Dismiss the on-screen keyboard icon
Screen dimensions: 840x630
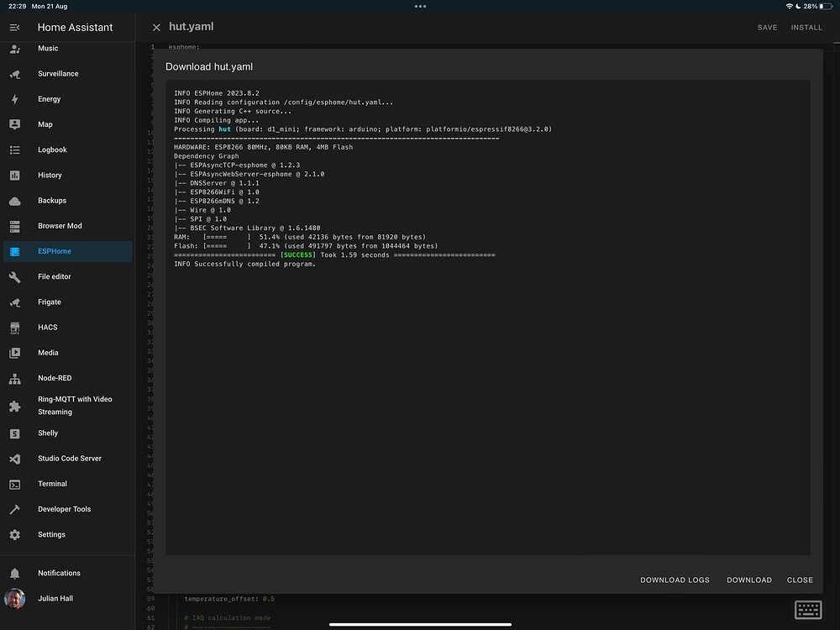pyautogui.click(x=807, y=610)
